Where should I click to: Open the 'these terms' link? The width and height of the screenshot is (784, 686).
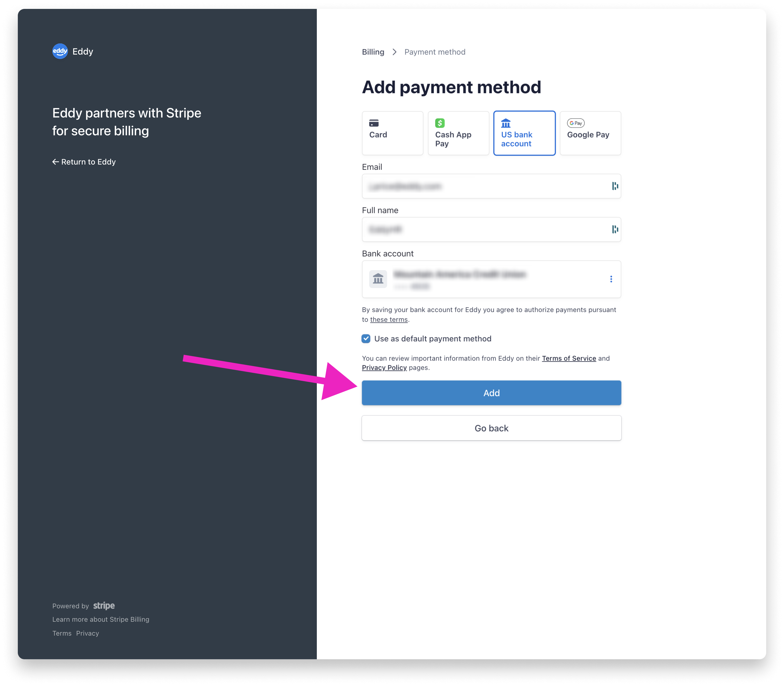coord(389,320)
